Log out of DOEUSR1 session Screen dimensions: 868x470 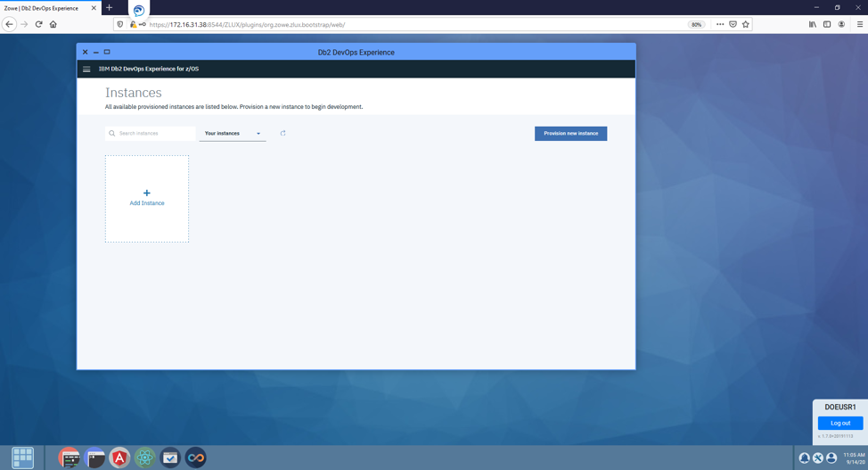pyautogui.click(x=840, y=423)
